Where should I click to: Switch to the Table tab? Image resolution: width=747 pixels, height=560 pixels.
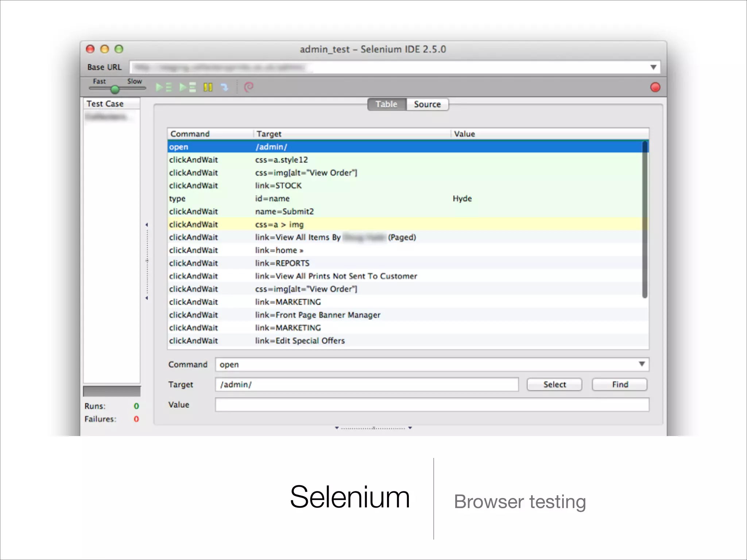pyautogui.click(x=387, y=104)
